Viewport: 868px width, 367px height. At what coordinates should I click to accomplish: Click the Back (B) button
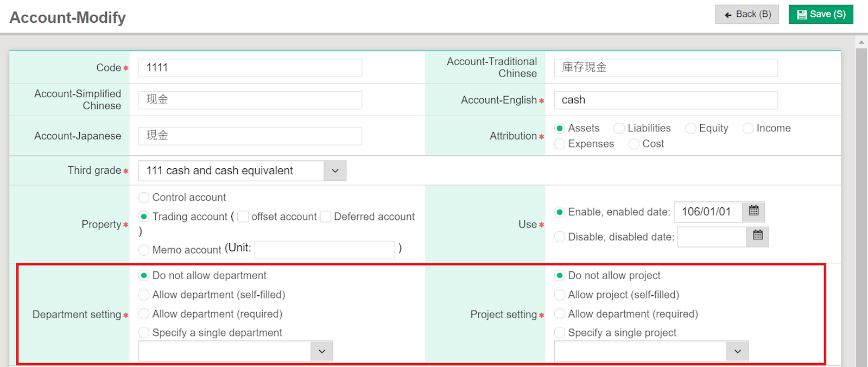point(747,14)
